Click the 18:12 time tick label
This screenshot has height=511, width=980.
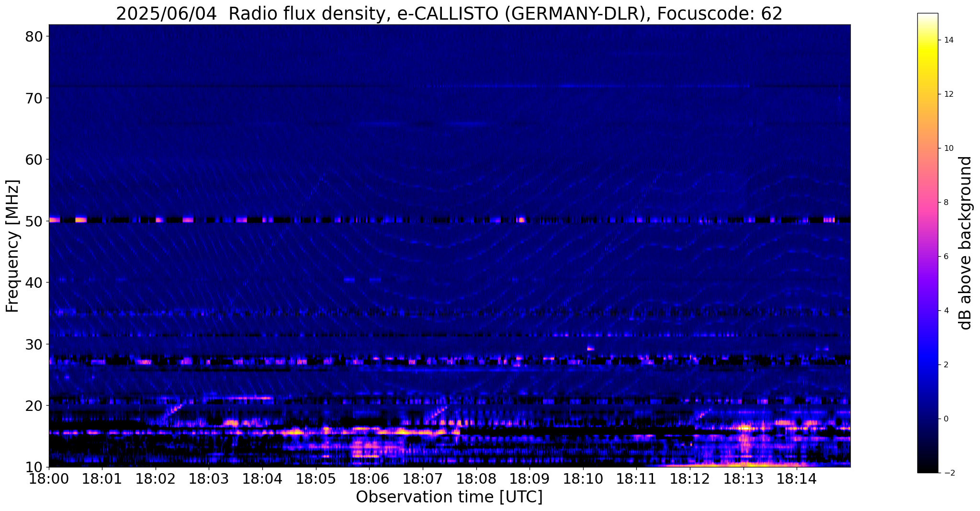[x=690, y=478]
